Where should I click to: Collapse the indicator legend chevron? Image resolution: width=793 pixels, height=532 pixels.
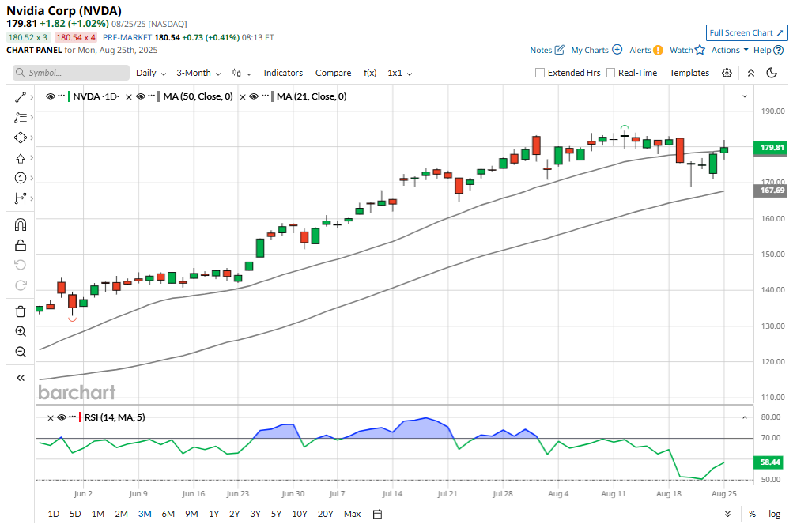pos(745,96)
